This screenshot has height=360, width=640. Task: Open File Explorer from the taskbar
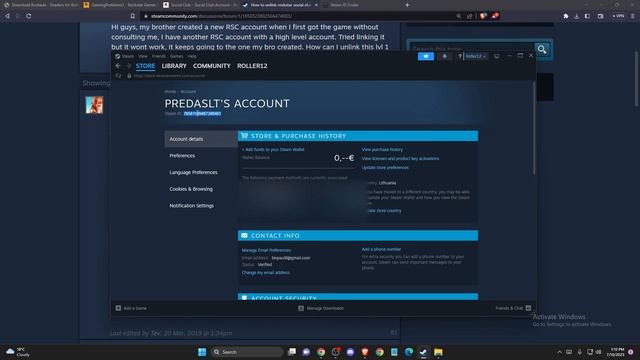438,352
